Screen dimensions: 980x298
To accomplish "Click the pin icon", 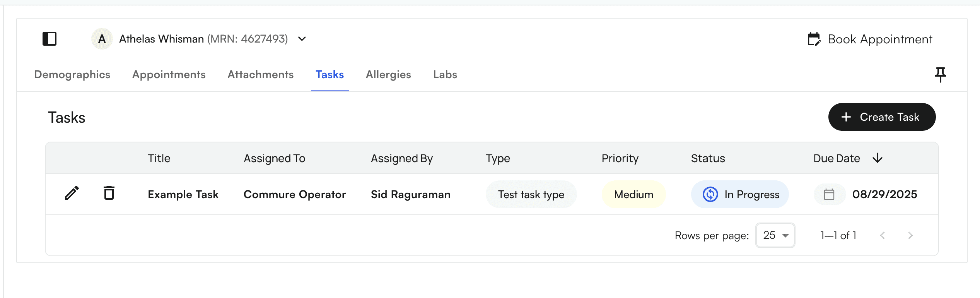I will [940, 74].
